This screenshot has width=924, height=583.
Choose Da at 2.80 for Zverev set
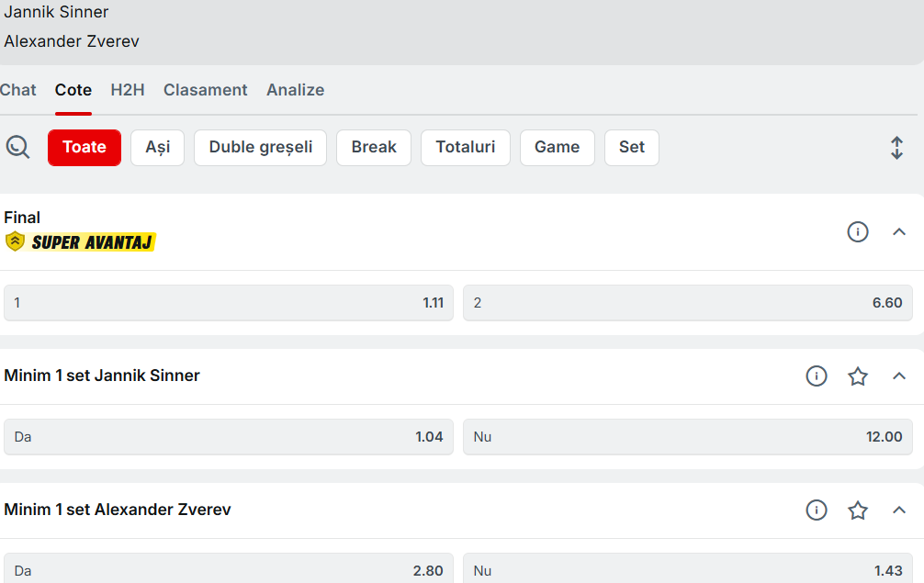tap(229, 570)
